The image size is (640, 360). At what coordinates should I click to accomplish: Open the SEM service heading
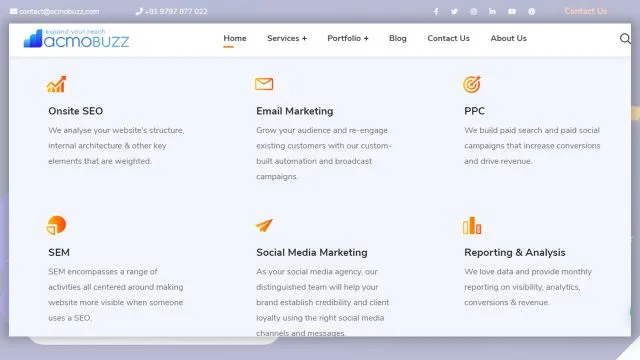tap(59, 253)
